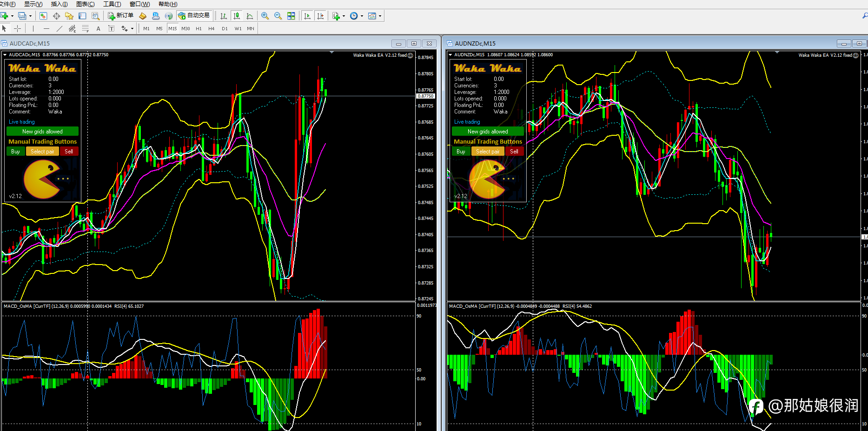Screen dimensions: 868x431
Task: Click New grids allowed green bar on AUDCADc
Action: click(x=42, y=132)
